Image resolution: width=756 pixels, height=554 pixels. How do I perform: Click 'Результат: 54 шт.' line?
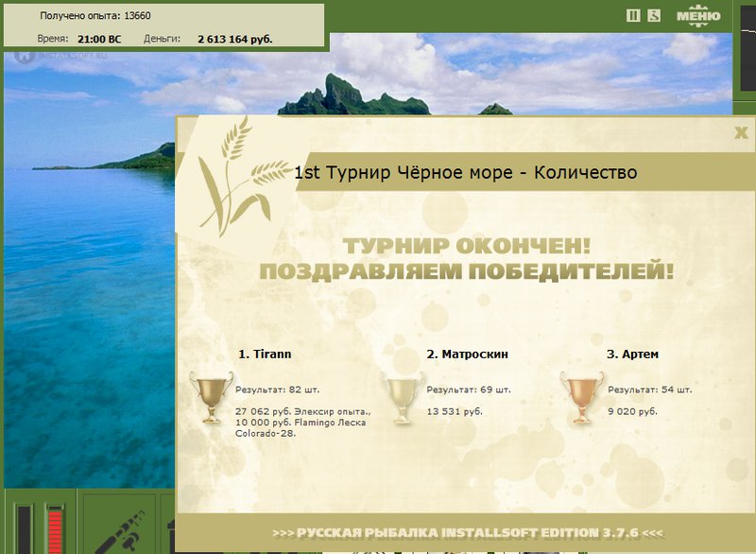click(x=650, y=390)
